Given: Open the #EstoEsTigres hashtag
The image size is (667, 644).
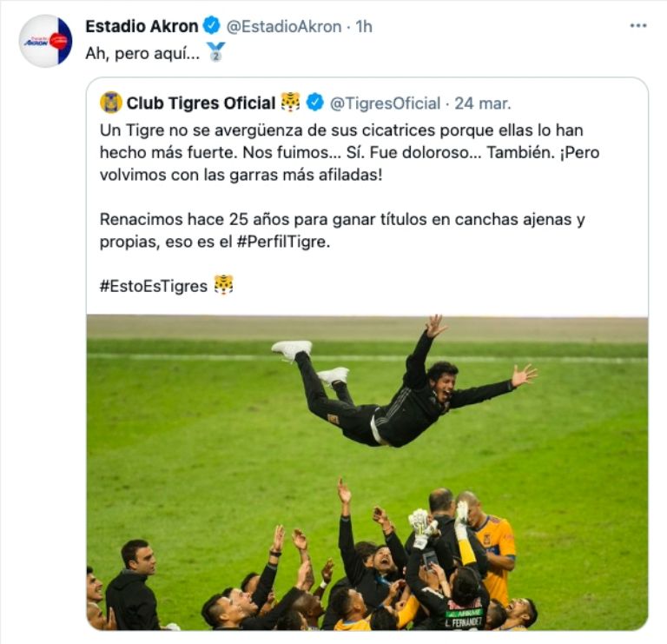Looking at the screenshot, I should [154, 286].
